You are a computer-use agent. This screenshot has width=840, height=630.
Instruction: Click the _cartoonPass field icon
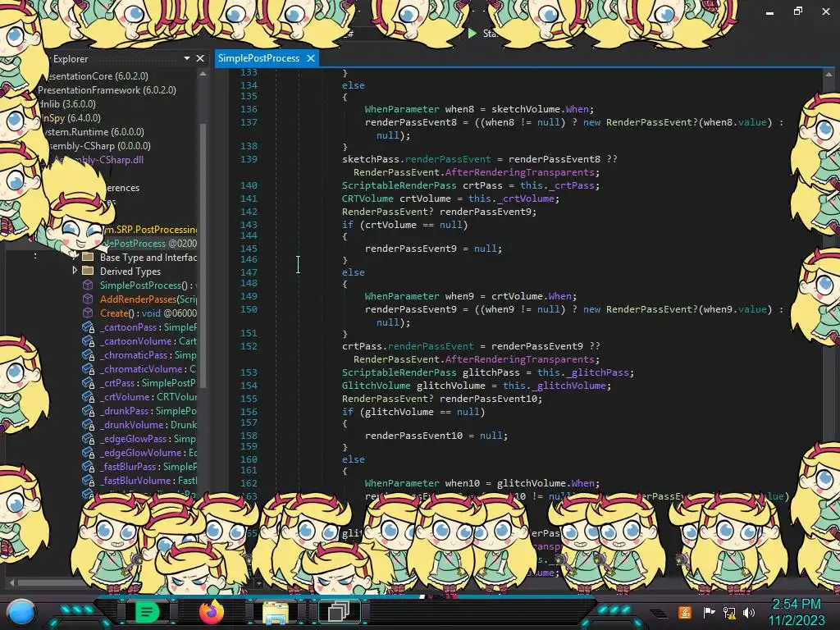tap(88, 326)
